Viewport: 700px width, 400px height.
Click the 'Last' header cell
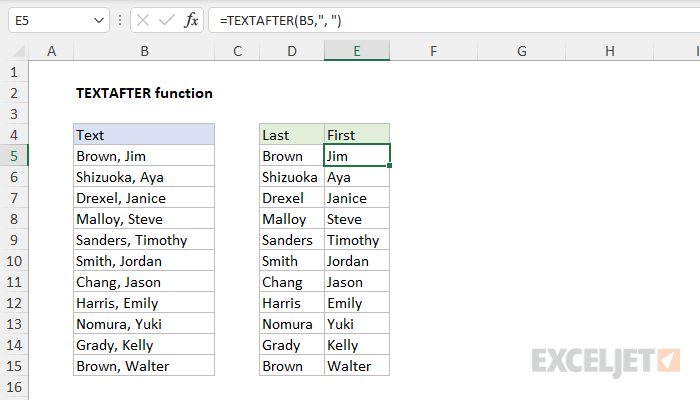coord(292,135)
